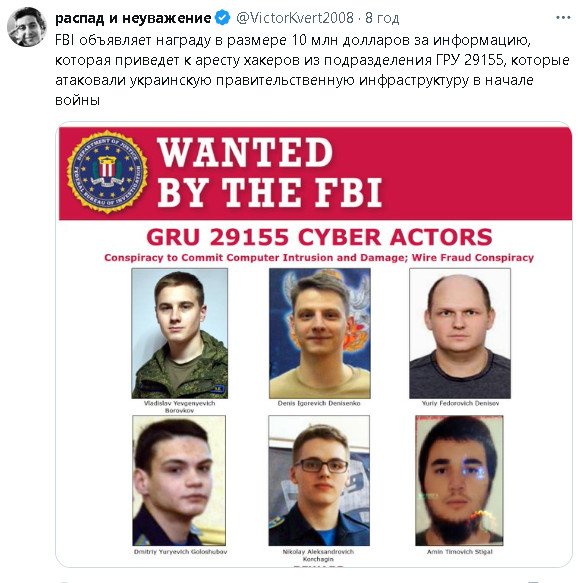Select the photo of Vladislav Yevgenyevich Borovkov
Viewport: 582px width, 583px height.
coord(180,334)
